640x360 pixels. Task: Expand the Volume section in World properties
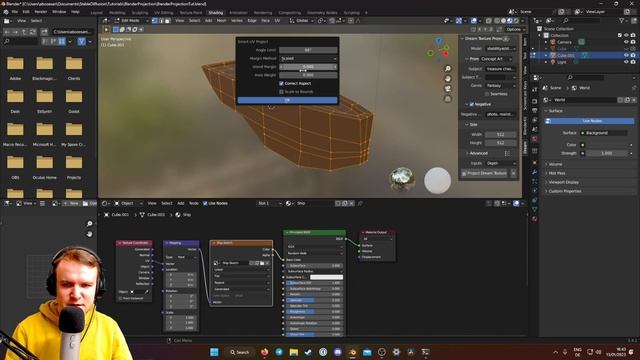[556, 164]
